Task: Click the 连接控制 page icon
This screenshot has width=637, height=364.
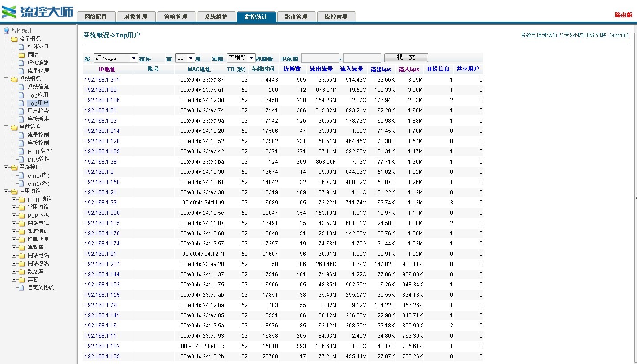Action: [21, 143]
